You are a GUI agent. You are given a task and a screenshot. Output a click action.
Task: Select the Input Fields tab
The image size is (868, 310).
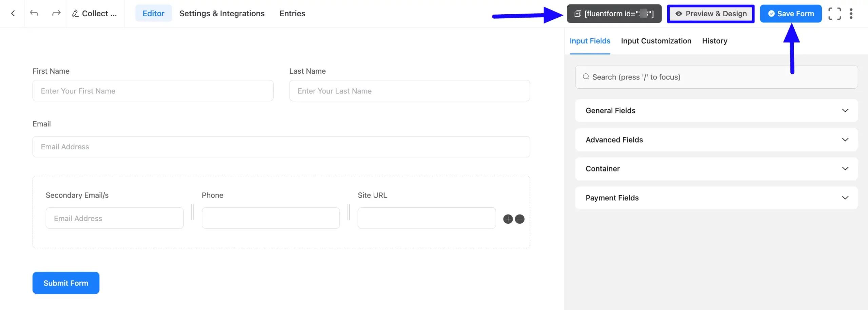point(590,41)
